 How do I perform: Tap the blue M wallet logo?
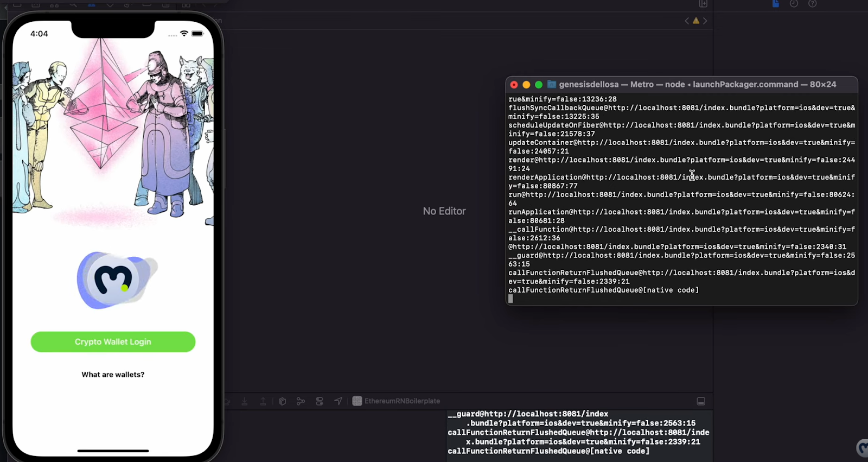[116, 280]
